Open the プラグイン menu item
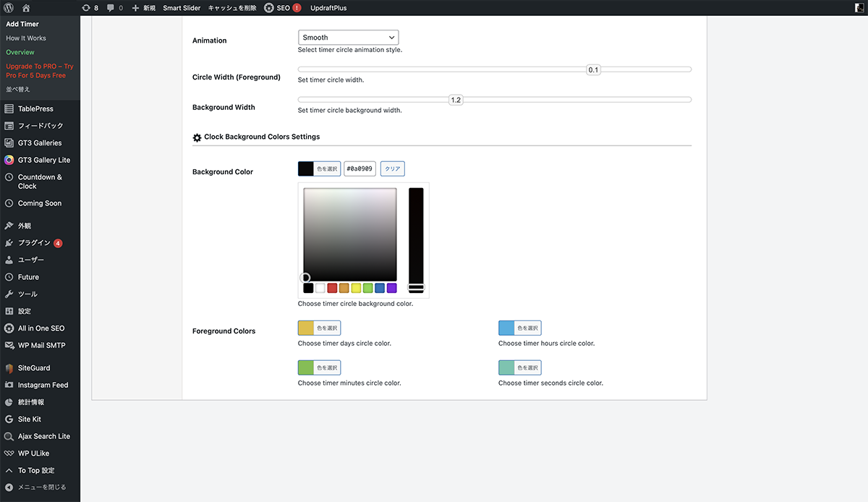 click(x=35, y=243)
